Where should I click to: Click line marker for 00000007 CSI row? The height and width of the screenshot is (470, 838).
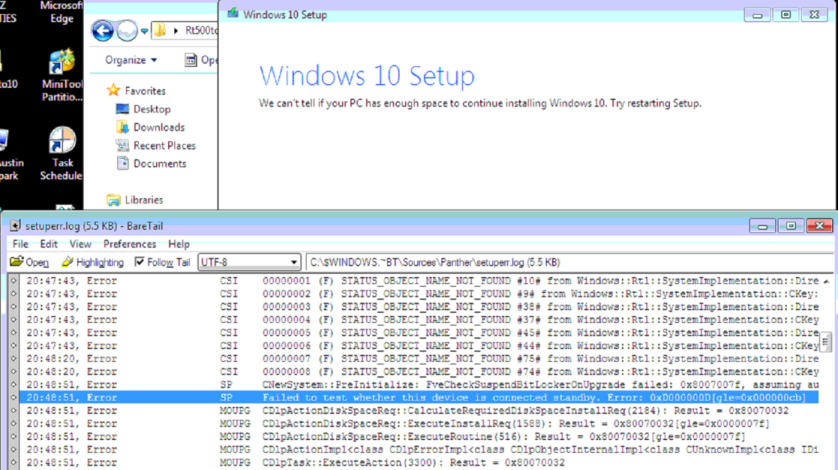[13, 359]
